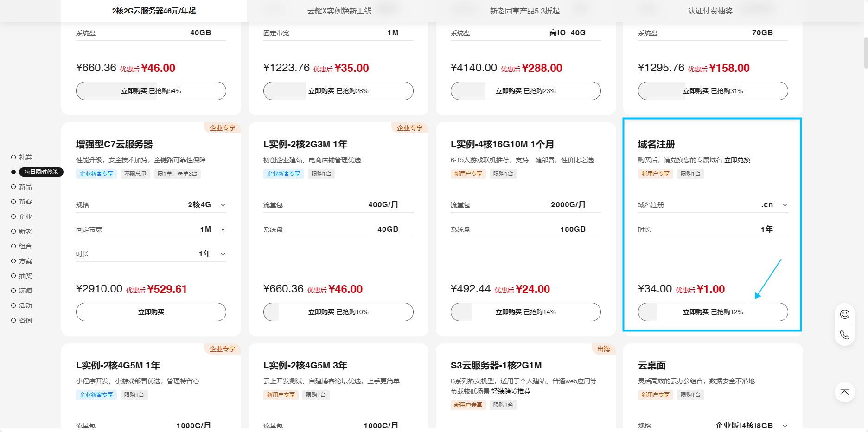
Task: Click the 域名注册 card title
Action: (657, 144)
